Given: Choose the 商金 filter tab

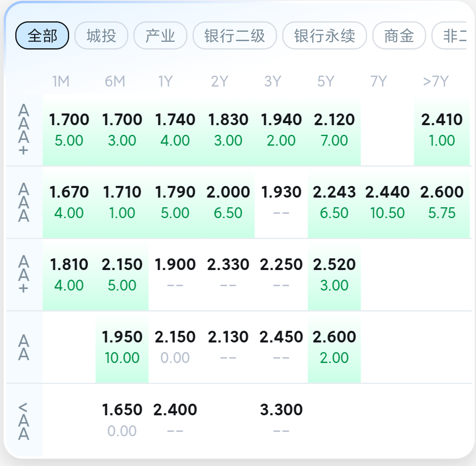Looking at the screenshot, I should [399, 36].
